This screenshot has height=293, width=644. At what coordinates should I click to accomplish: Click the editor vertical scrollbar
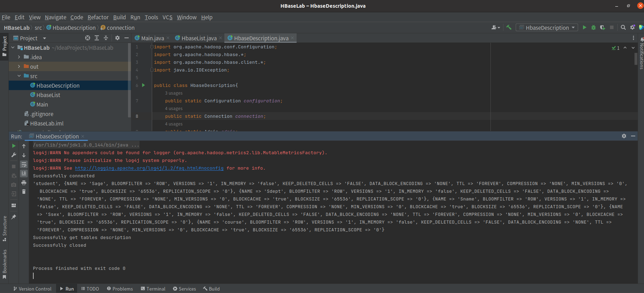(636, 59)
